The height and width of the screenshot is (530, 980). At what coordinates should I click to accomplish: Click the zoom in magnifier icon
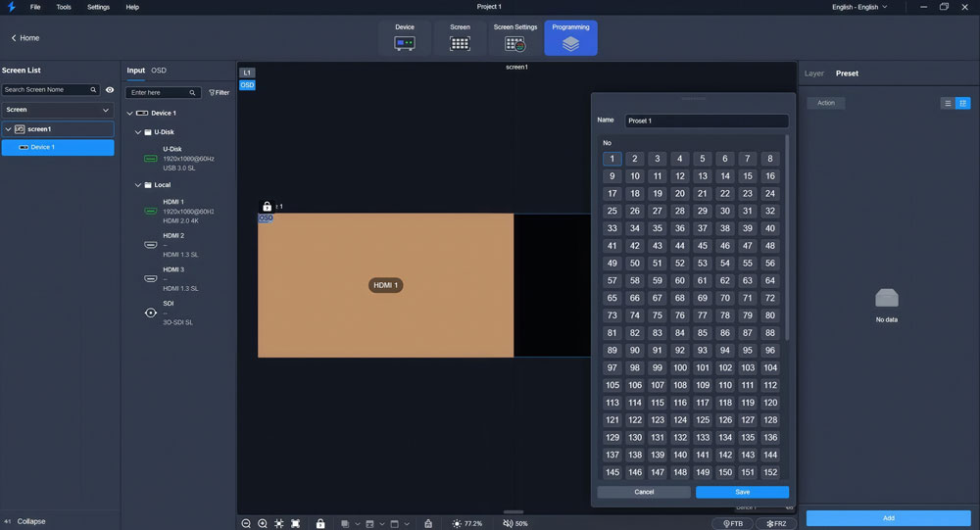263,523
